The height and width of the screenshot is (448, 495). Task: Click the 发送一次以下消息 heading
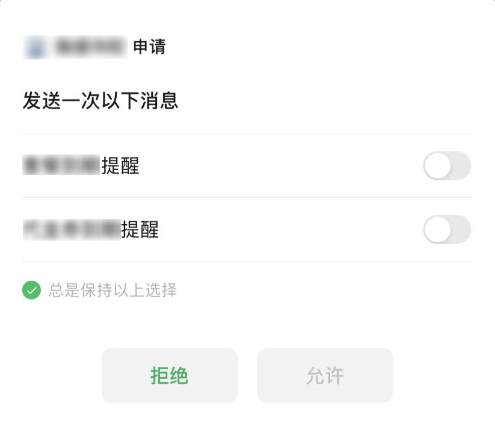pos(100,101)
